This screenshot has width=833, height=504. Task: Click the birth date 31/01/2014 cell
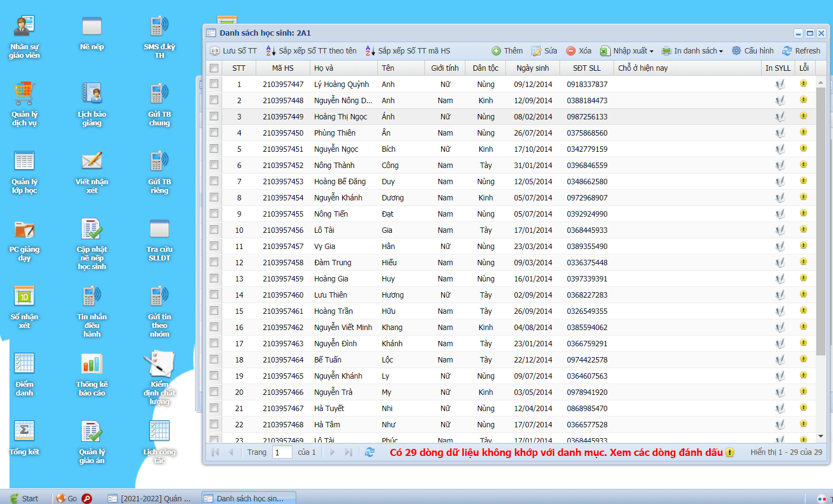(x=533, y=165)
